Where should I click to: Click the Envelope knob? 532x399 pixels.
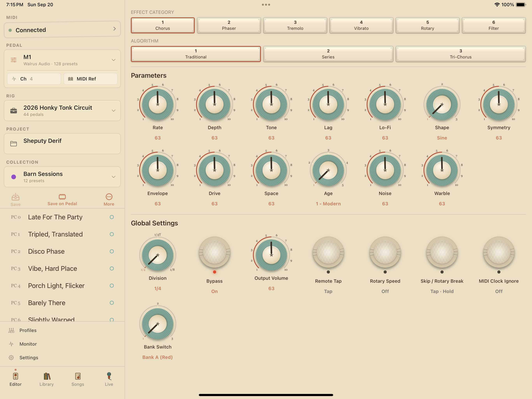(x=158, y=170)
